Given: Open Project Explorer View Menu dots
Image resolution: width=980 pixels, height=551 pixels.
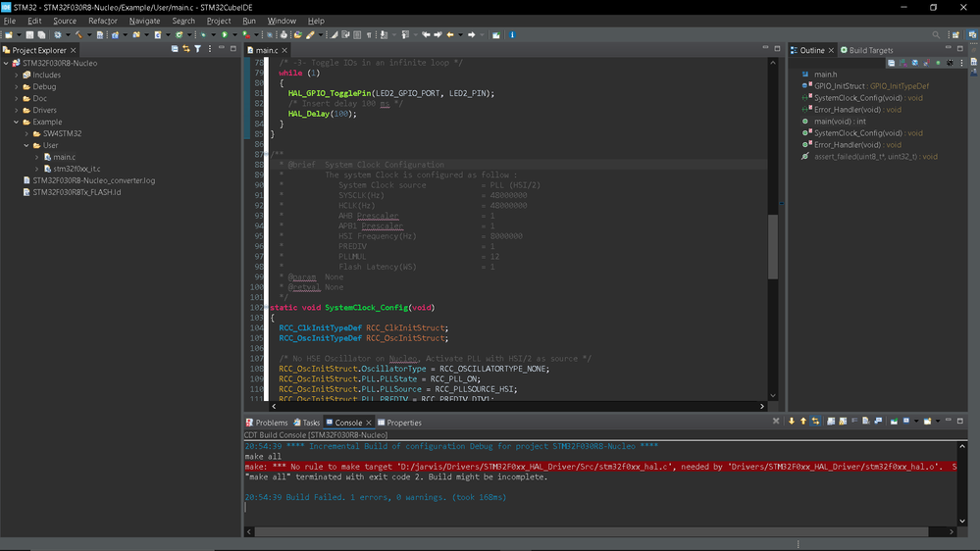Looking at the screenshot, I should pyautogui.click(x=210, y=49).
